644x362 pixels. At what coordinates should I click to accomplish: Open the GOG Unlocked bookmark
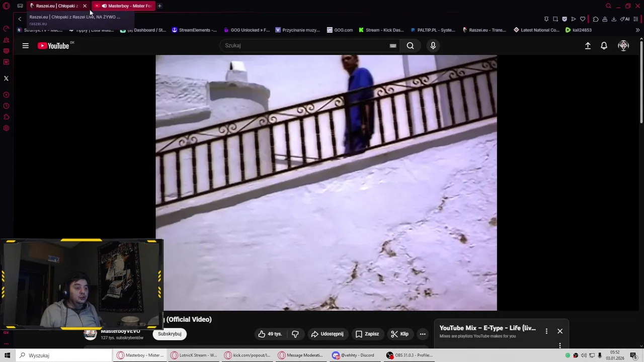click(247, 30)
